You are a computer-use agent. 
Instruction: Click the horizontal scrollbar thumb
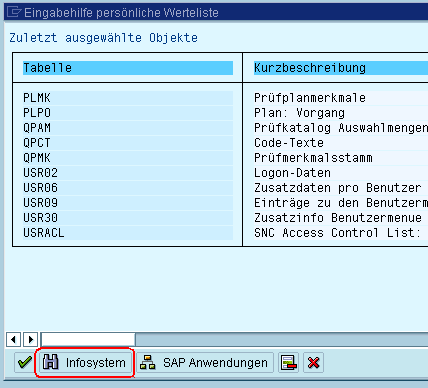88,340
